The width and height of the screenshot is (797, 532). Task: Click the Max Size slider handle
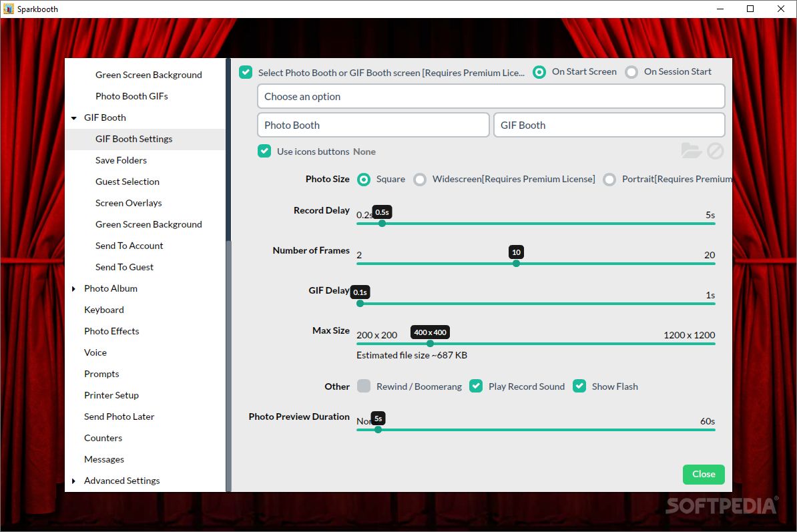[x=430, y=344]
